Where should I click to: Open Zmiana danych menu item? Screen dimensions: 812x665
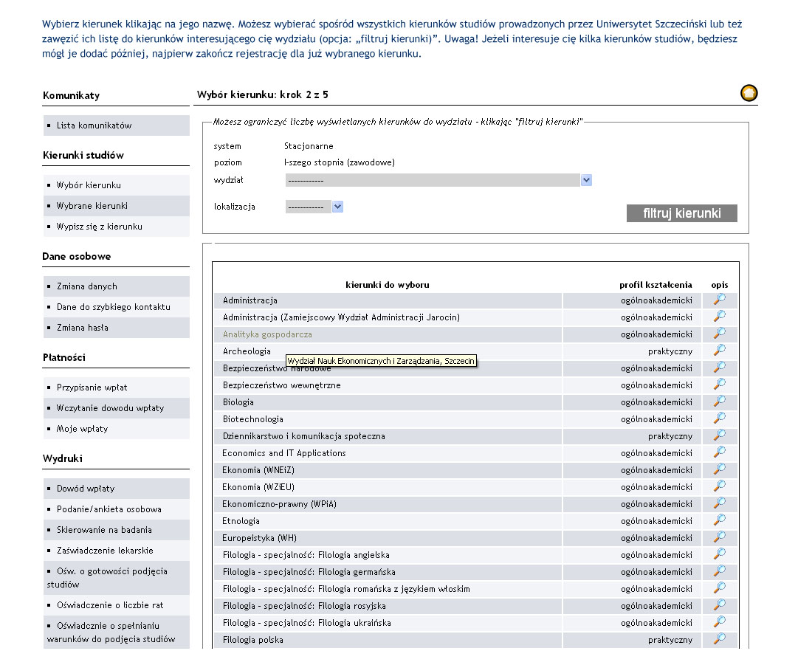pos(87,286)
